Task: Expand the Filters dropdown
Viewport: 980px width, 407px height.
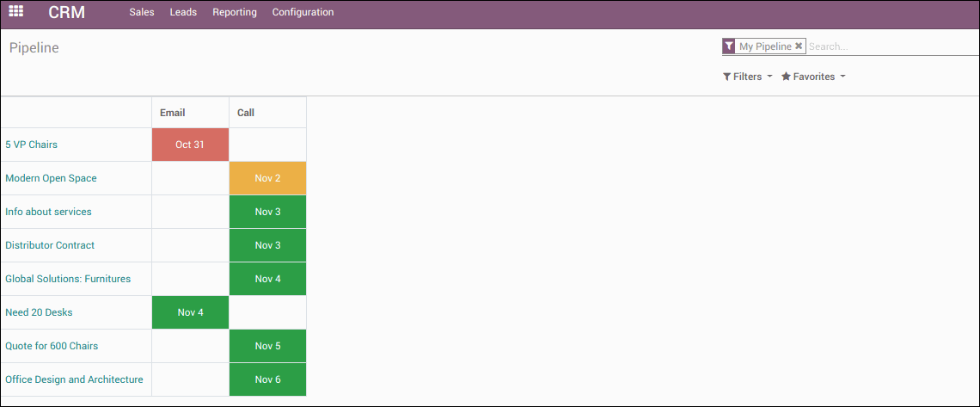Action: [x=747, y=77]
